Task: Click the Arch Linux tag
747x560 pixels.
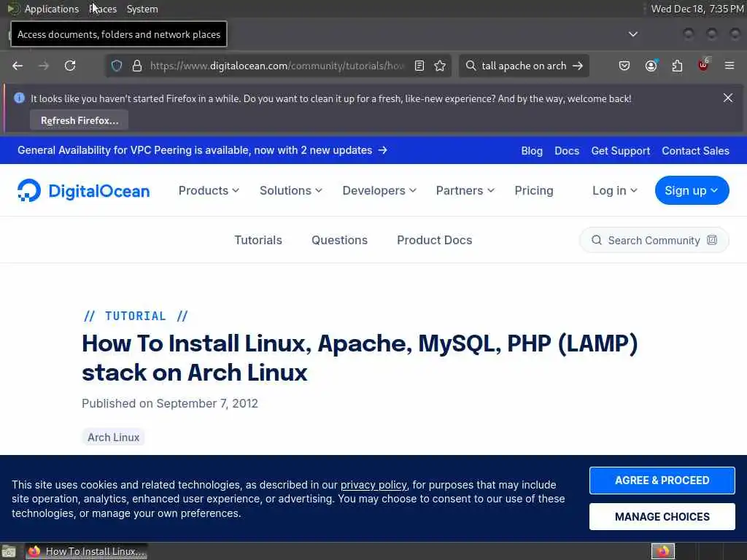Action: pos(113,437)
